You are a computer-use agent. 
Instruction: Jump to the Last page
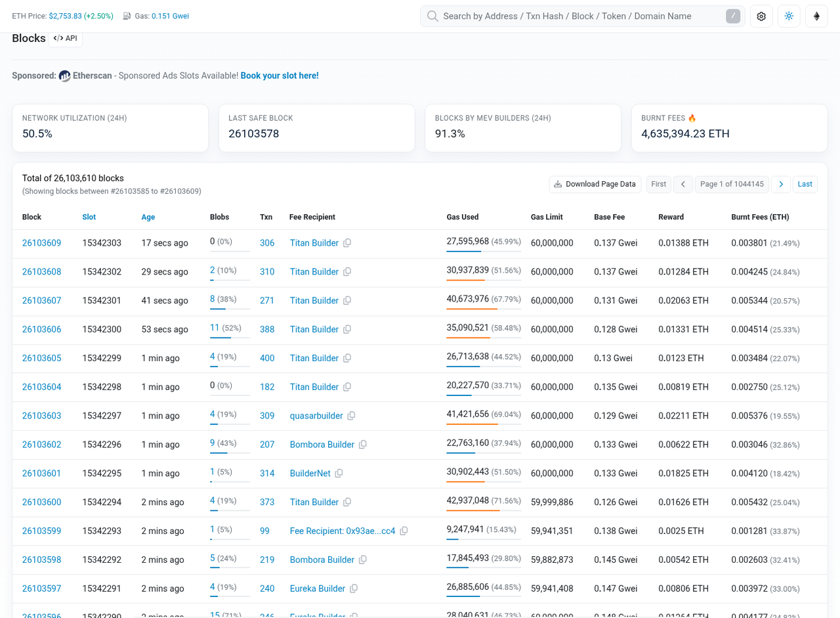click(x=805, y=184)
